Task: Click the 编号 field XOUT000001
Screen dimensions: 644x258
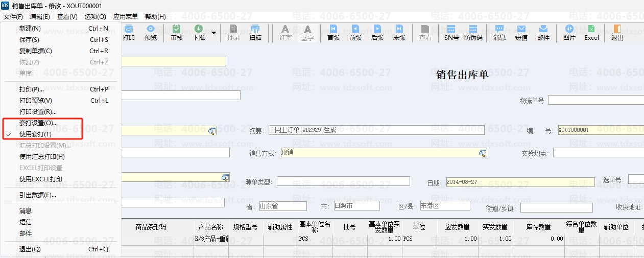Action: (601, 130)
